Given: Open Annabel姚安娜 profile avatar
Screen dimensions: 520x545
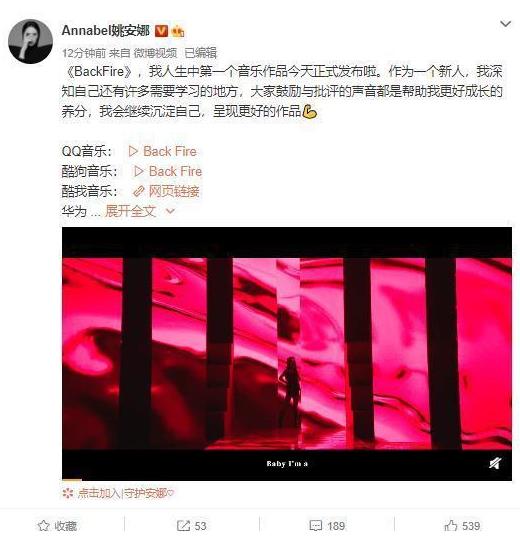Looking at the screenshot, I should [30, 41].
